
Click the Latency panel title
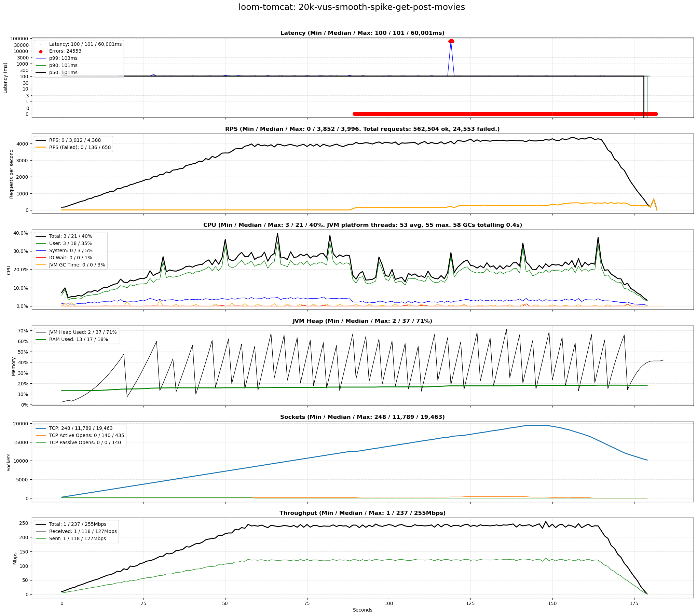362,33
